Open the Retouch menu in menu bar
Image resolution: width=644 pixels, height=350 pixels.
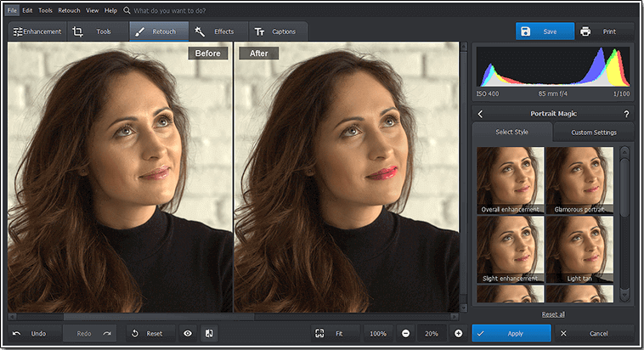tap(69, 11)
